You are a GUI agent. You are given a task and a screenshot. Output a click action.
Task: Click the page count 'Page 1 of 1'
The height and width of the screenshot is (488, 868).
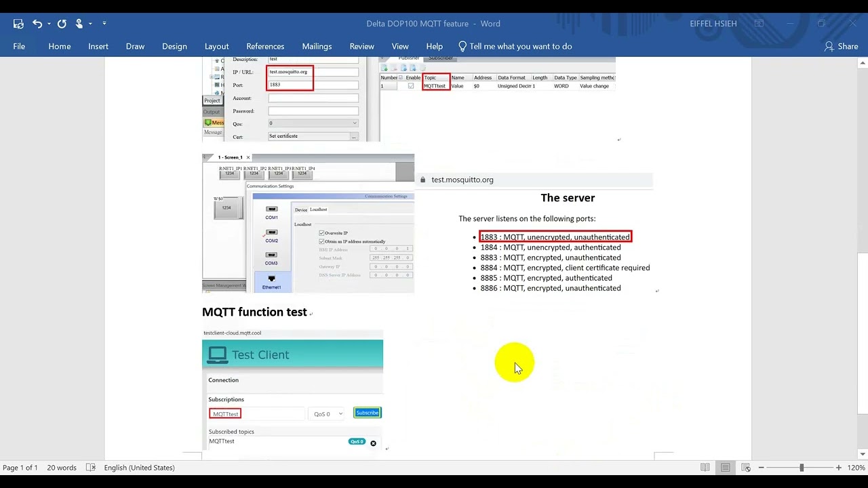20,468
